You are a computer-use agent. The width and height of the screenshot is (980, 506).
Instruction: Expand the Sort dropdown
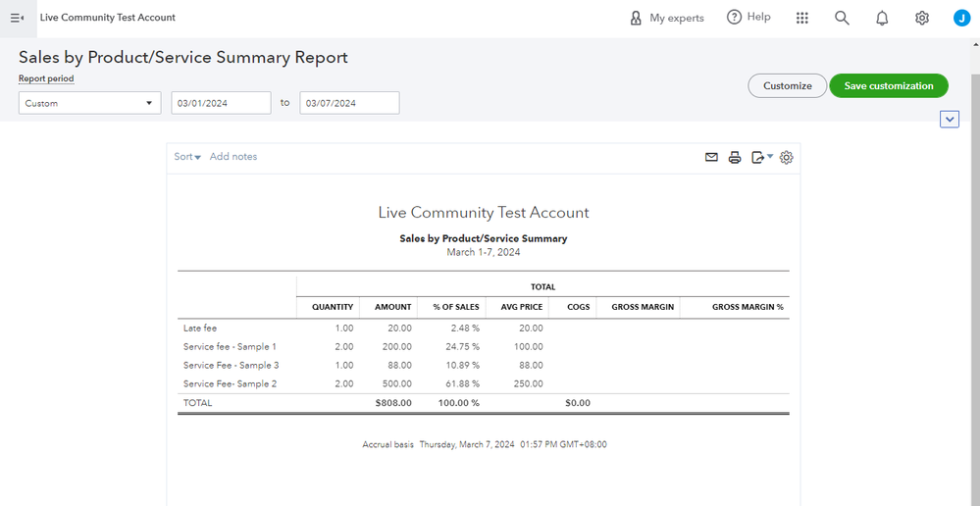tap(187, 157)
